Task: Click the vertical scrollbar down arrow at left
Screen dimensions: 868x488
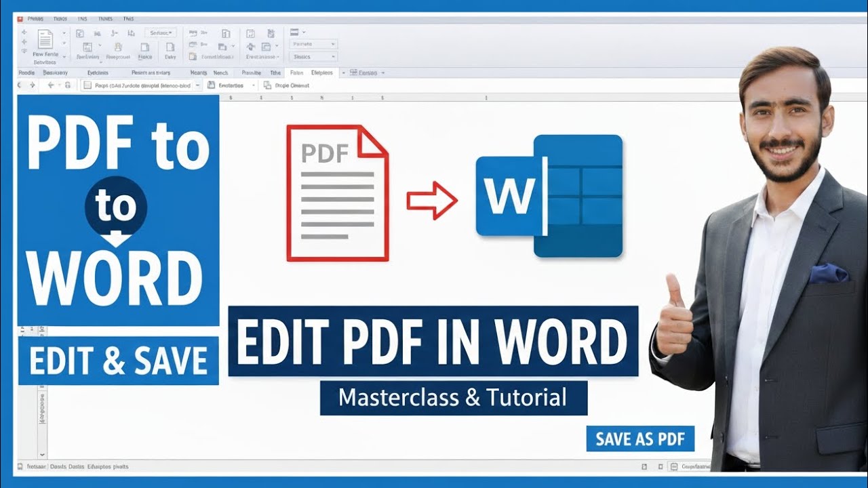Action: click(x=42, y=455)
